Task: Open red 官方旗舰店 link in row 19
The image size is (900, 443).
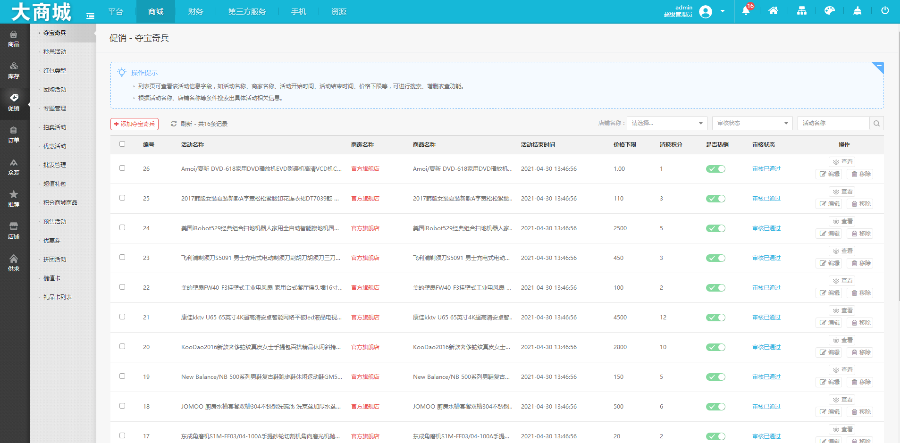Action: click(x=365, y=376)
